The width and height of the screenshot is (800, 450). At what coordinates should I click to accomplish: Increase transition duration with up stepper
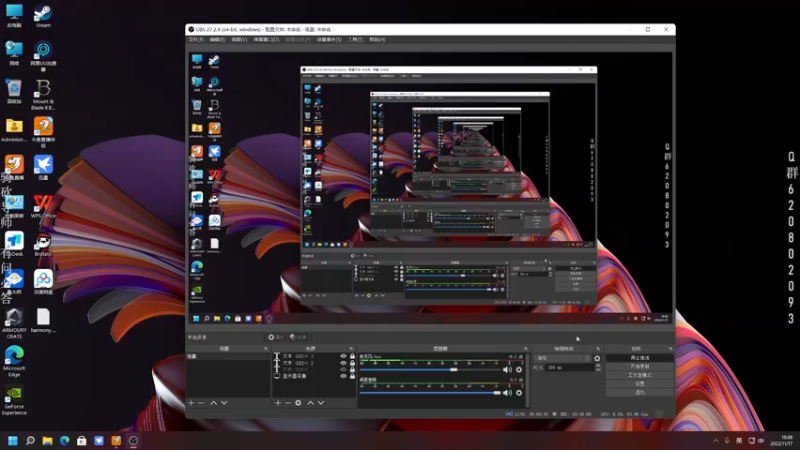coord(598,365)
